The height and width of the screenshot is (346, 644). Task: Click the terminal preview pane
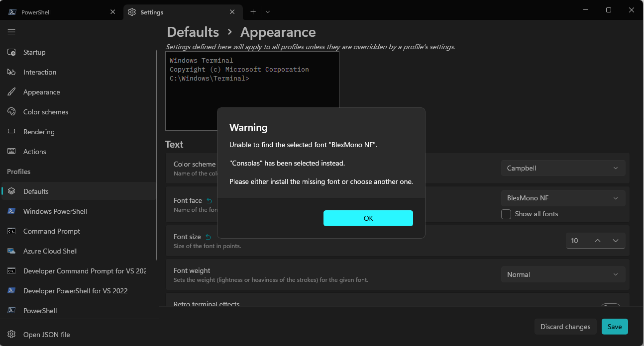pos(252,91)
